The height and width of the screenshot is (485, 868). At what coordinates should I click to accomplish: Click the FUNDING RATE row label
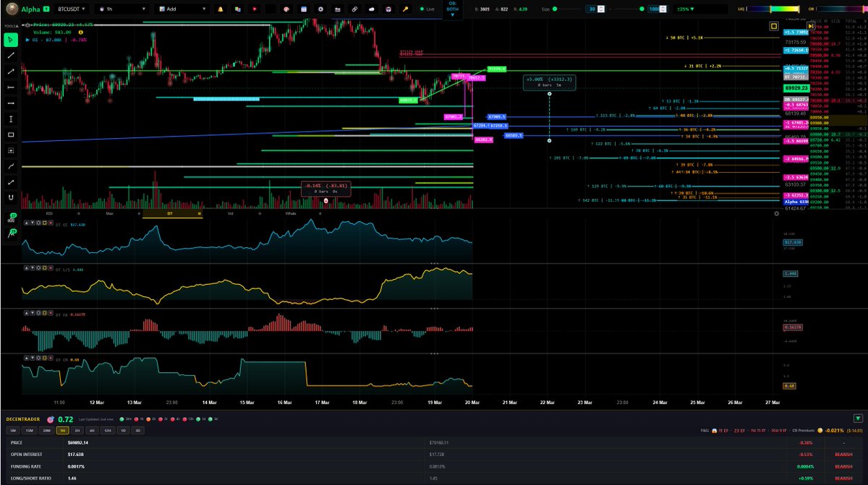coord(25,467)
